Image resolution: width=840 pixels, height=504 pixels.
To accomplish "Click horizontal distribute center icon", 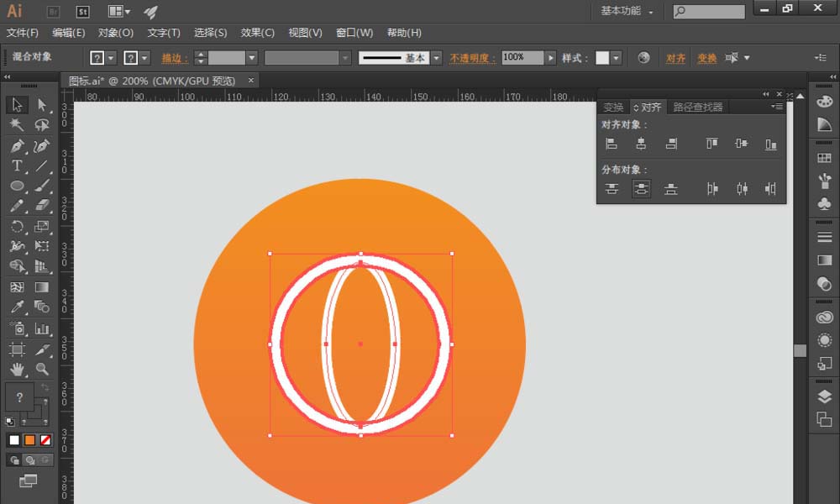I will [742, 188].
